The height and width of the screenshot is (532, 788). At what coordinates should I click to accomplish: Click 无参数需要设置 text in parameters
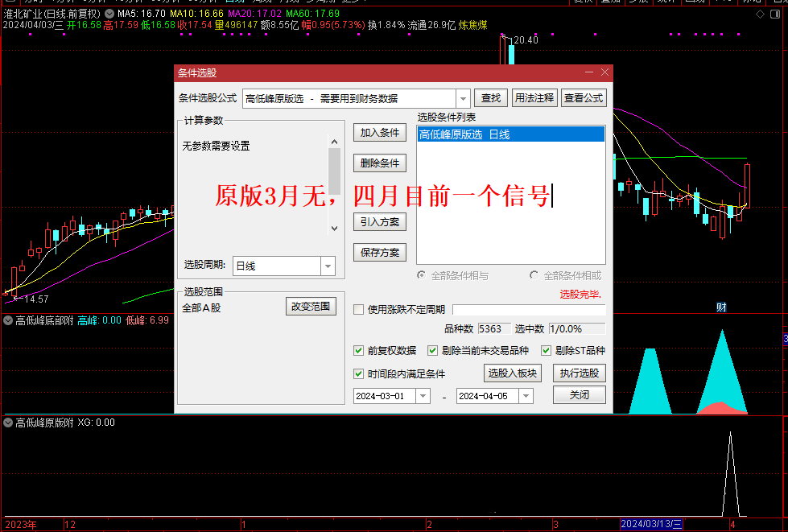216,146
